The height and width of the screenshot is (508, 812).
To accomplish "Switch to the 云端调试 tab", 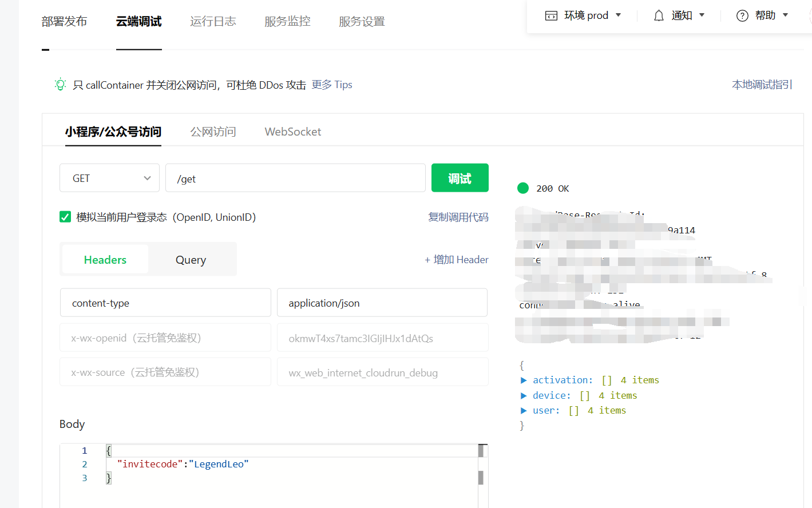I will 139,22.
